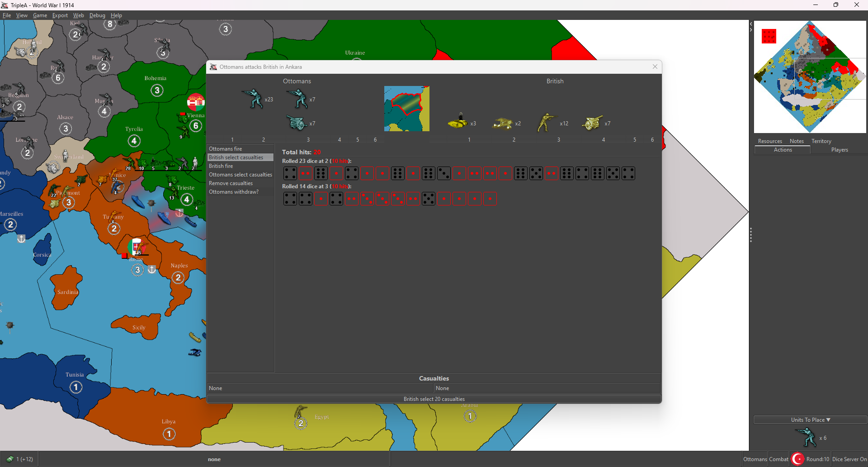Switch to the Territory tab
The height and width of the screenshot is (467, 868).
tap(821, 141)
